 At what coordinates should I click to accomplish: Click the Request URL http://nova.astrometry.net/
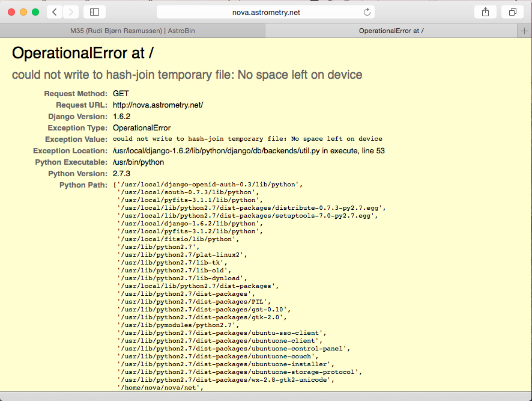pos(158,105)
